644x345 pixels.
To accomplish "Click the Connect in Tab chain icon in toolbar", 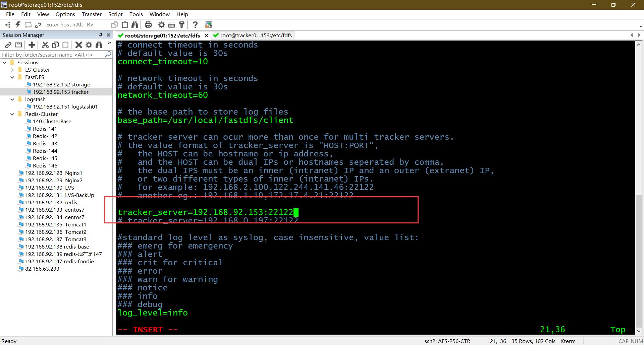I will 38,25.
